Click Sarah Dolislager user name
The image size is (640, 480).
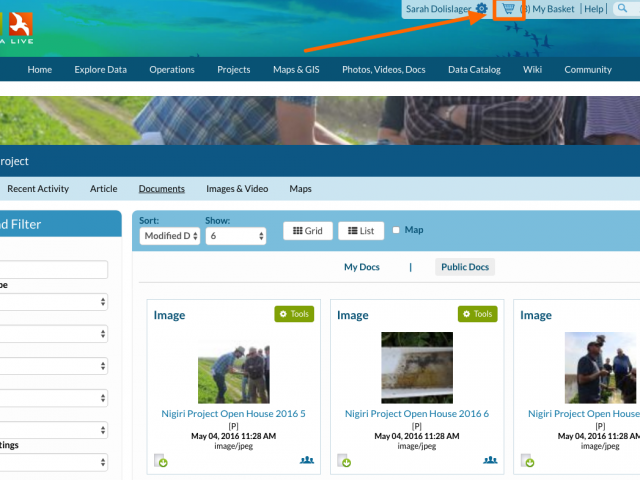[438, 9]
